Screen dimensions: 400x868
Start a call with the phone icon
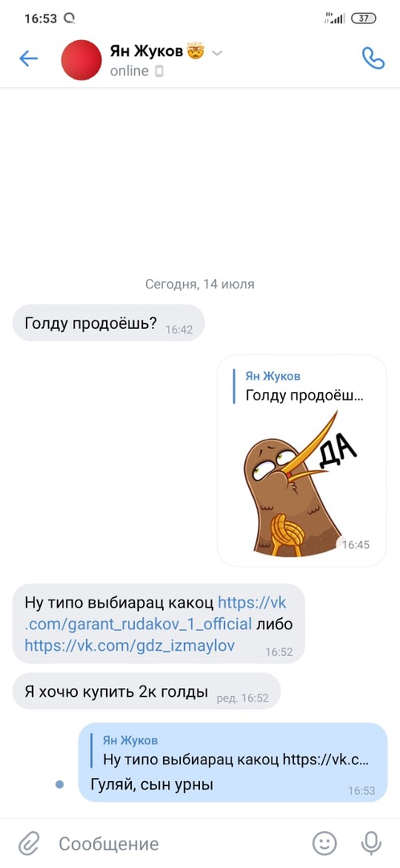click(373, 58)
